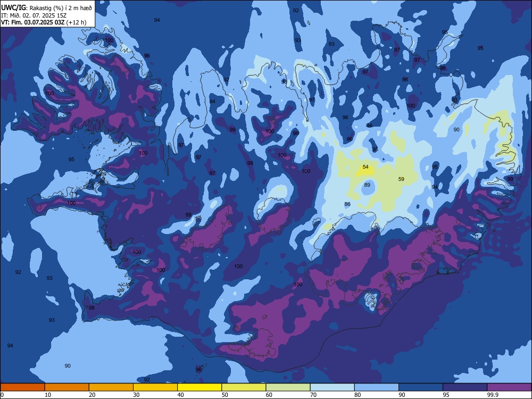Select the pale blue 70–80 legend swatch
The height and width of the screenshot is (399, 532).
point(332,387)
